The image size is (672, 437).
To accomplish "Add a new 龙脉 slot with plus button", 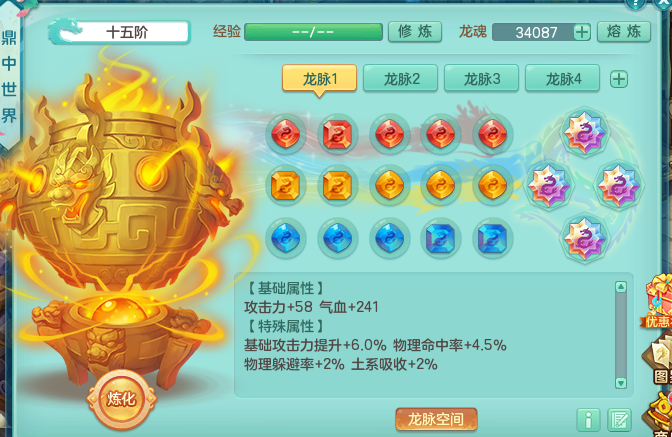I will [x=619, y=79].
